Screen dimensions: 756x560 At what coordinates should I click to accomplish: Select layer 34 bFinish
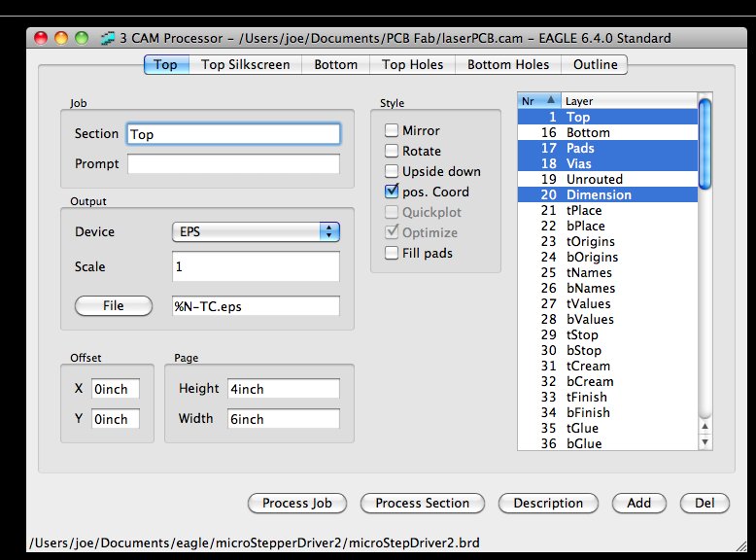tap(607, 412)
